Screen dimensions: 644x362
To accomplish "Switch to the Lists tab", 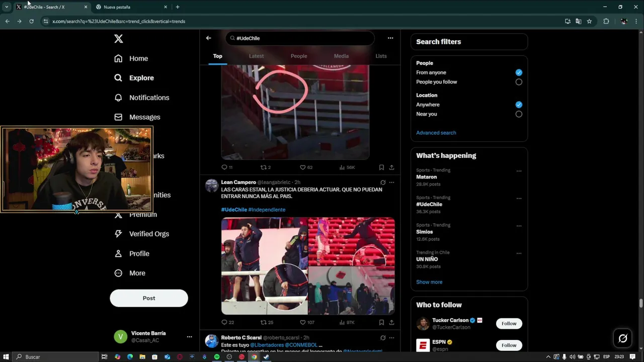I will 381,56.
